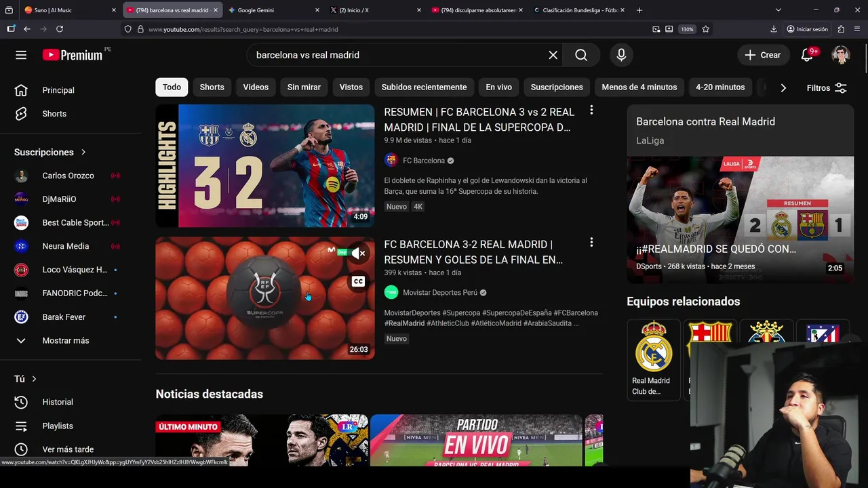Open the FC Barcelona channel avatar

[391, 160]
